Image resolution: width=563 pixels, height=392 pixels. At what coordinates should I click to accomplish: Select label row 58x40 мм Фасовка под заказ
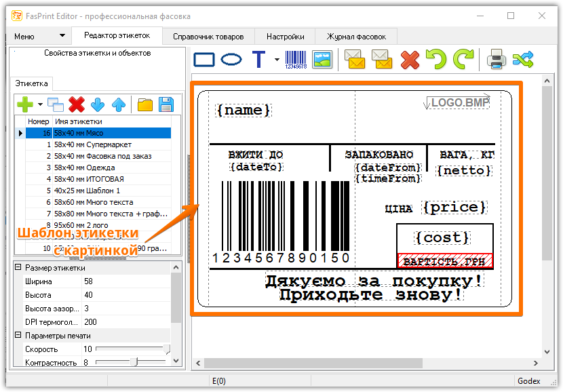[x=98, y=156]
